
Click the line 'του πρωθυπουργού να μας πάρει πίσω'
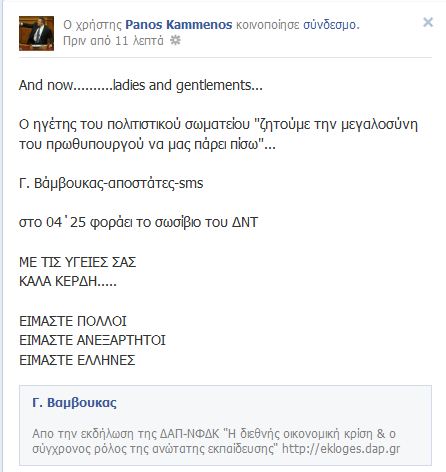[x=147, y=144]
